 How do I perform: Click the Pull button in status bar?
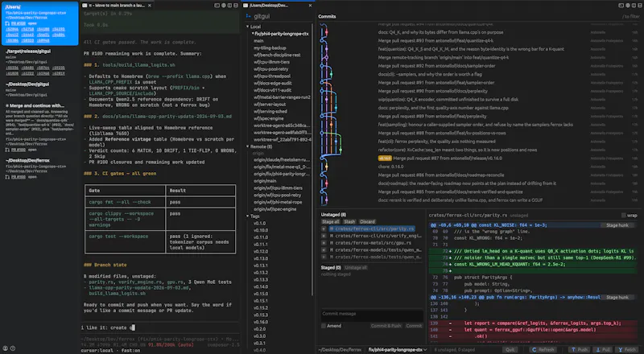[x=603, y=349]
